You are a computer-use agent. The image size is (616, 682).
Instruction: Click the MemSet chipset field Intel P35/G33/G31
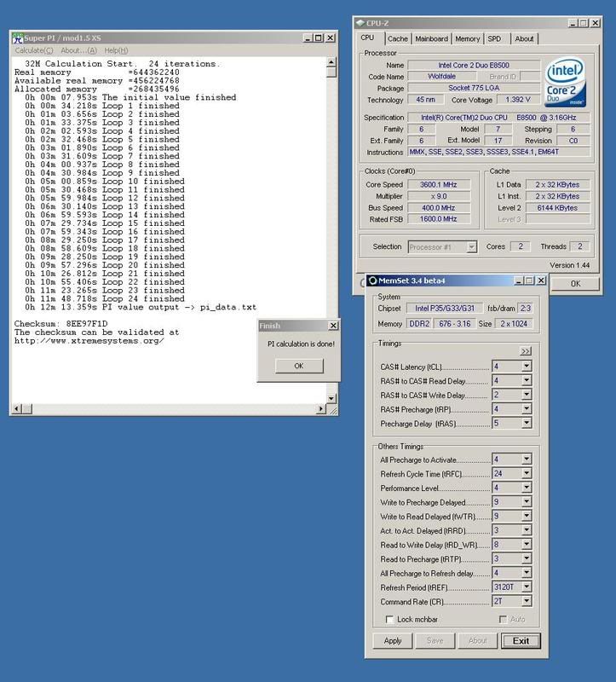click(x=444, y=309)
